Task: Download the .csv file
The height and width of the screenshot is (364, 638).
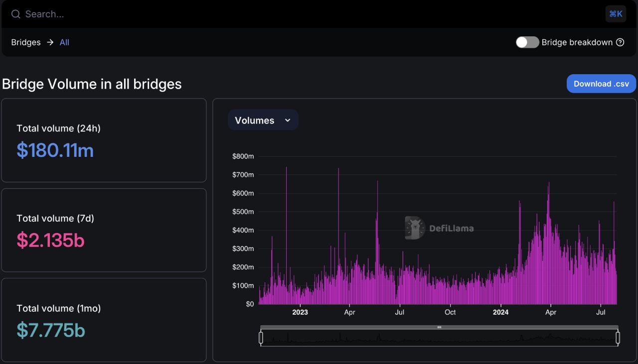Action: [601, 84]
